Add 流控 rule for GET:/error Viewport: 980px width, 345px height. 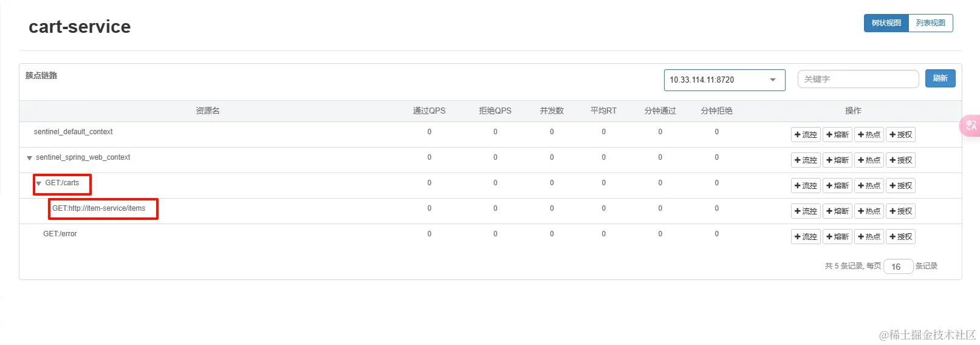click(806, 237)
